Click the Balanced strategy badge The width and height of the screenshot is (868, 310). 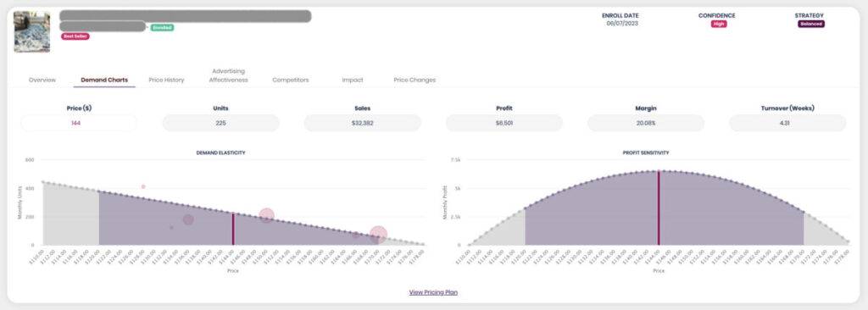coord(811,24)
